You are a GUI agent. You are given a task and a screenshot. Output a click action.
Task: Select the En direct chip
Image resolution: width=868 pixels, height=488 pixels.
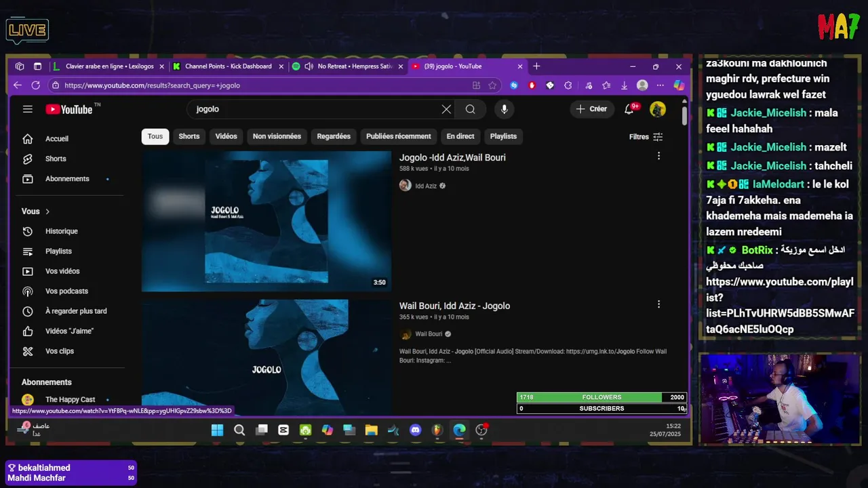460,136
